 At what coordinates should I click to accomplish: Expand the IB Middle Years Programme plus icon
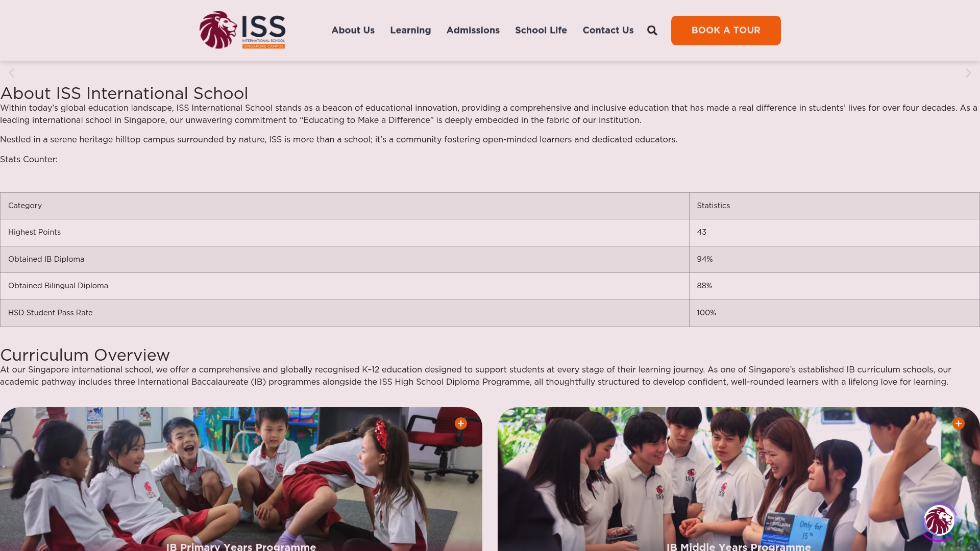pyautogui.click(x=959, y=423)
